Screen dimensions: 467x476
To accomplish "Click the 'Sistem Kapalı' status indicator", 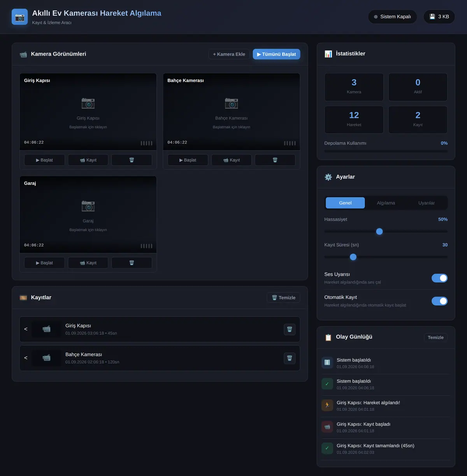I will pyautogui.click(x=392, y=17).
